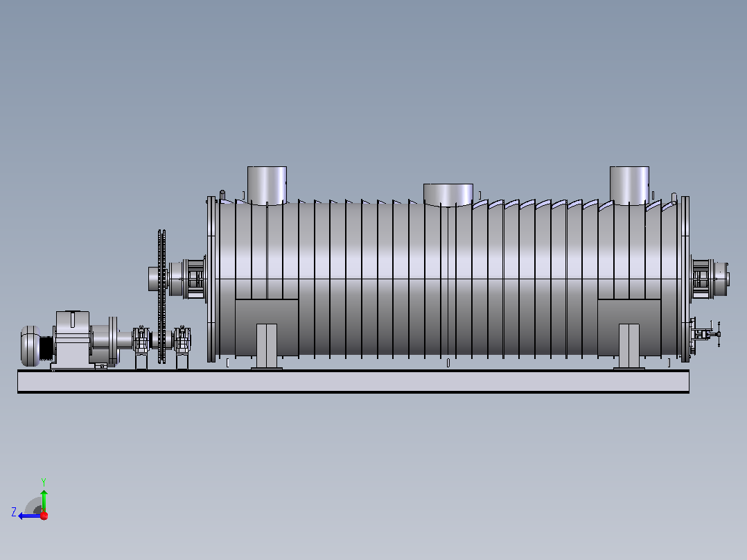Select the right top cylindrical nozzle on the drum
Screen dimensions: 747x560
point(629,185)
